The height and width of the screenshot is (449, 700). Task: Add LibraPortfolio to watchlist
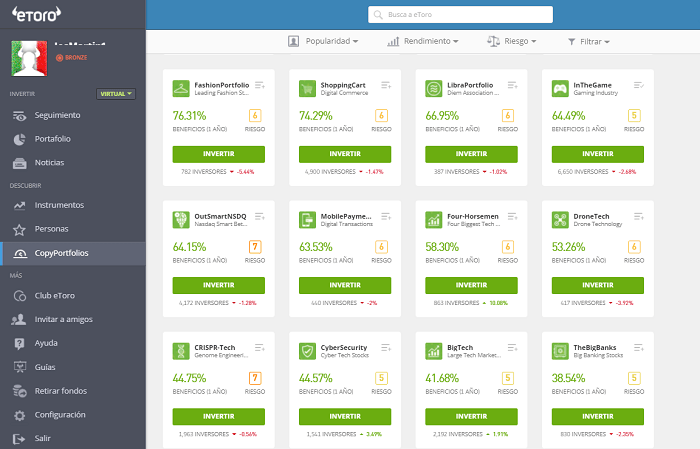(512, 85)
